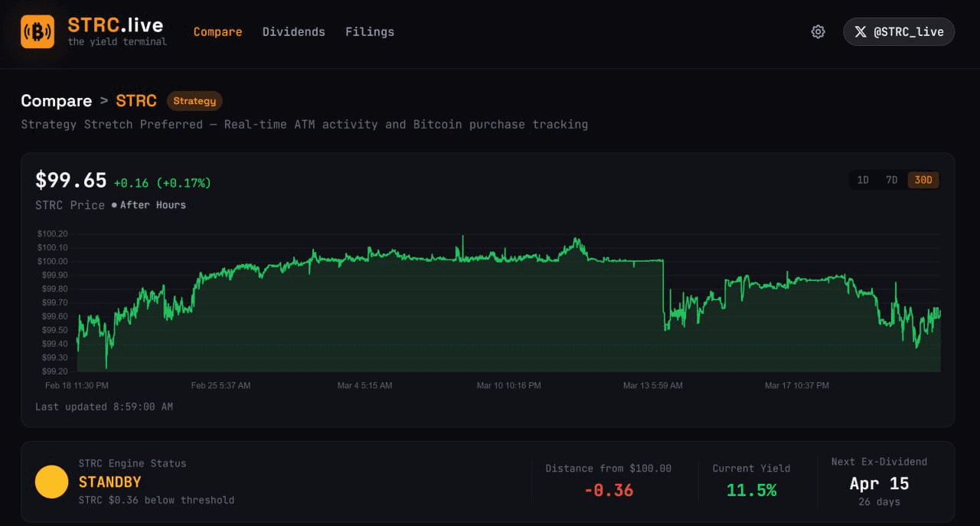Screen dimensions: 980x526
Task: Click the X logo icon in header
Action: click(861, 32)
